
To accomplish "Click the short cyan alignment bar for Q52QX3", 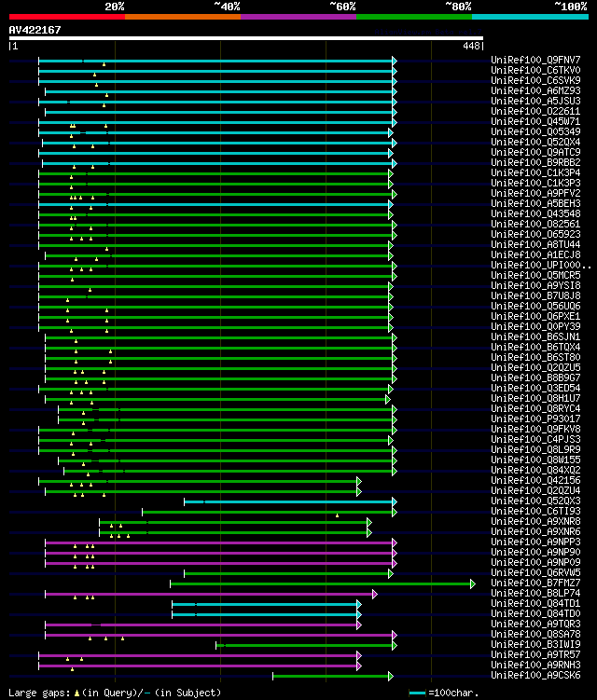I will [x=288, y=501].
